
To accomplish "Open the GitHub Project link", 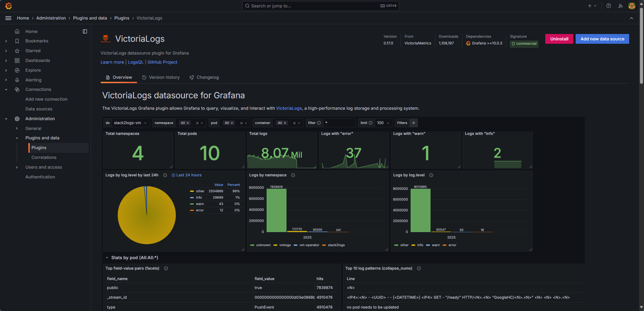I will [162, 62].
